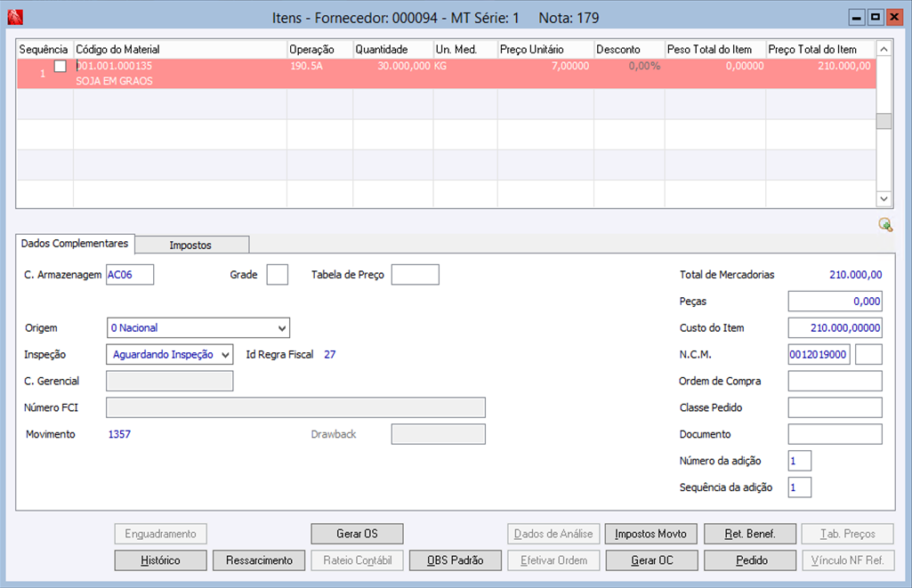Screen dimensions: 912x588
Task: Click the grid scrollbar up arrow
Action: (884, 49)
